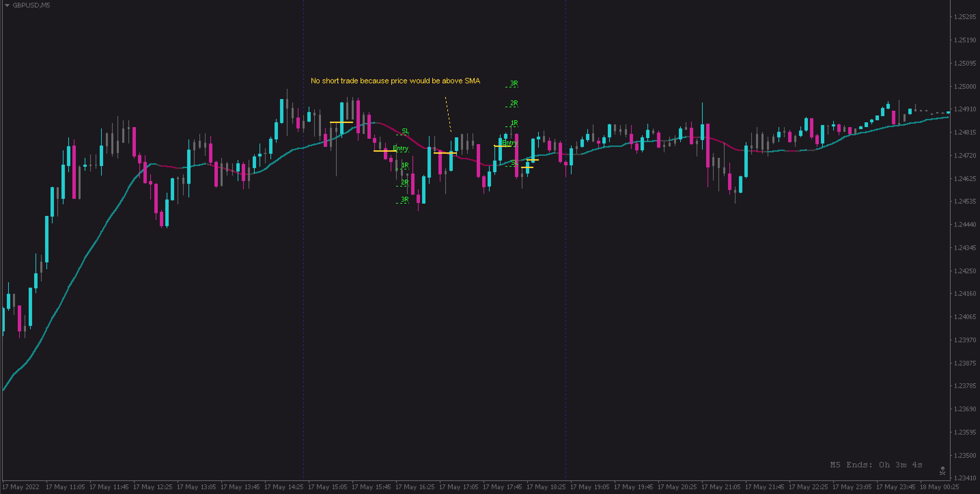
Task: Select the lowest 3R label under short trade
Action: (x=404, y=200)
